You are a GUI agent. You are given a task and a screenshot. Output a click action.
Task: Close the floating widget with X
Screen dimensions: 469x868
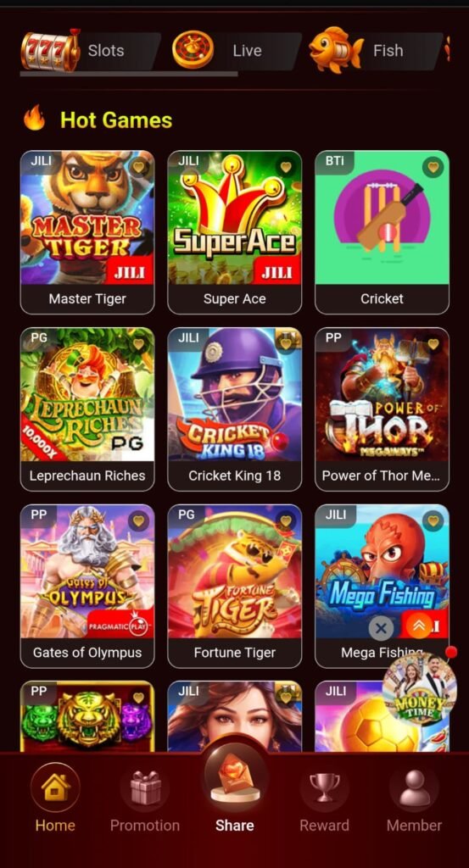(x=381, y=628)
